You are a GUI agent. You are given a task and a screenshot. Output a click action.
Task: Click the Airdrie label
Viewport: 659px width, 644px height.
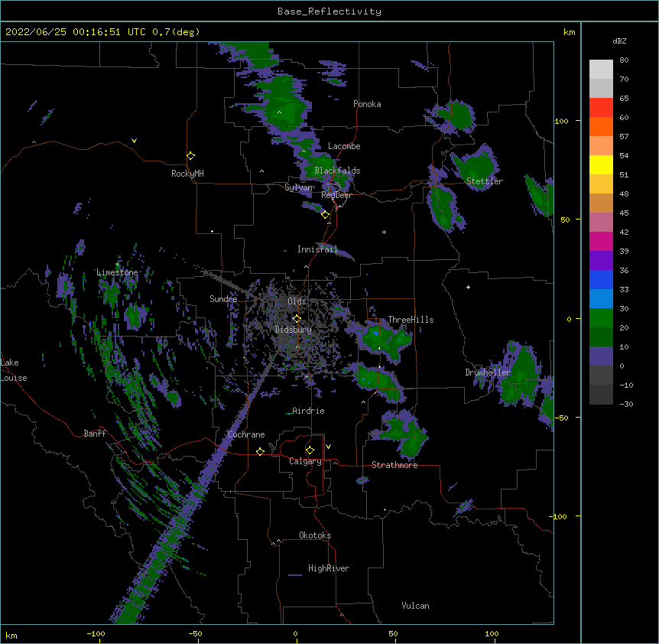click(x=309, y=411)
